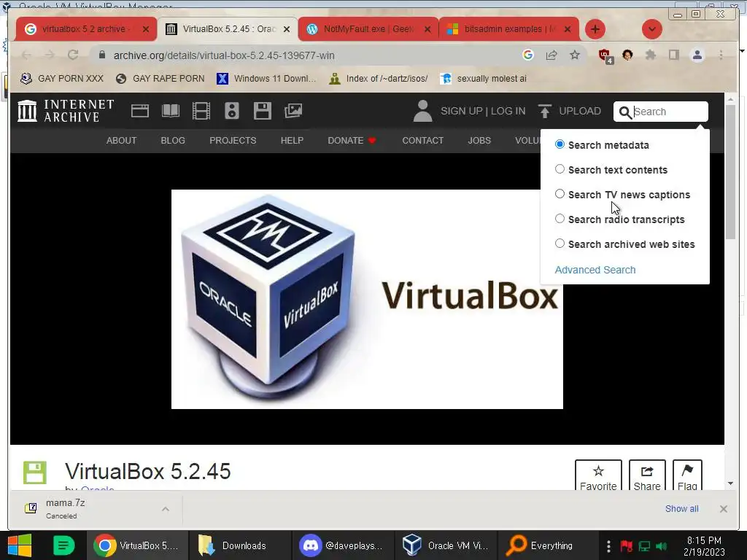Open the Internet Archive home logo
This screenshot has height=560, width=747.
(x=66, y=111)
